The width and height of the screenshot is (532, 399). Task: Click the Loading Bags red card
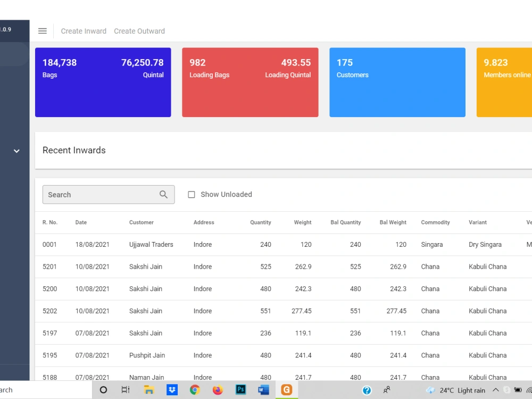(x=250, y=82)
